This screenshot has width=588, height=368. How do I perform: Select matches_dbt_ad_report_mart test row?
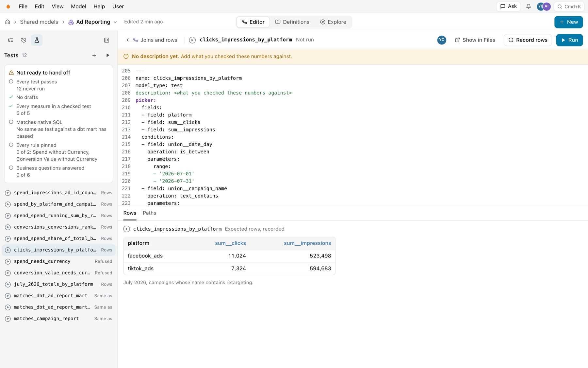59,296
